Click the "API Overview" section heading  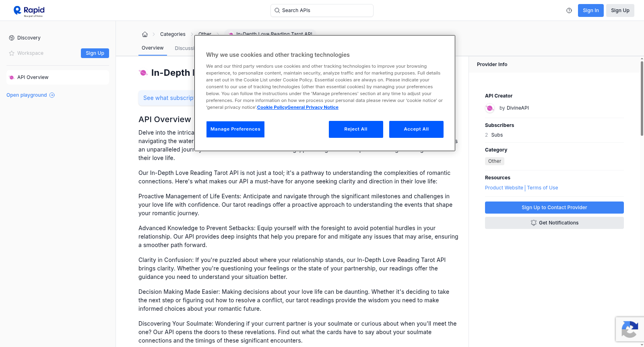(x=165, y=119)
